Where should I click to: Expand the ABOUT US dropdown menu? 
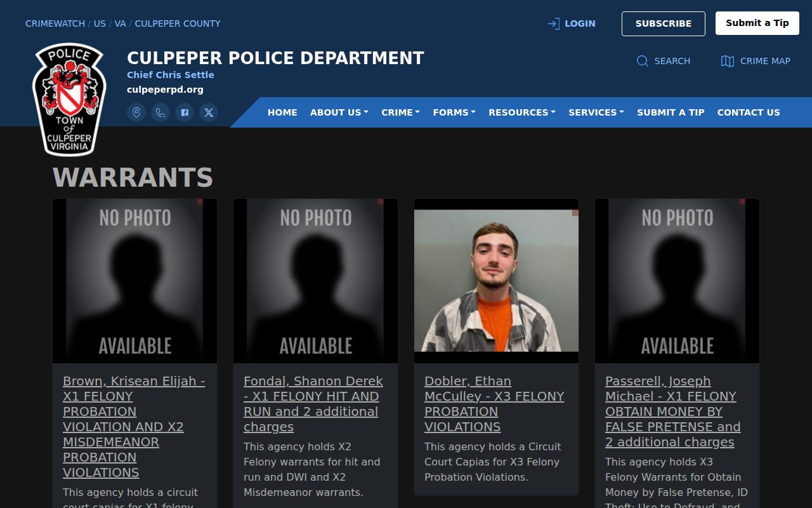(x=339, y=112)
